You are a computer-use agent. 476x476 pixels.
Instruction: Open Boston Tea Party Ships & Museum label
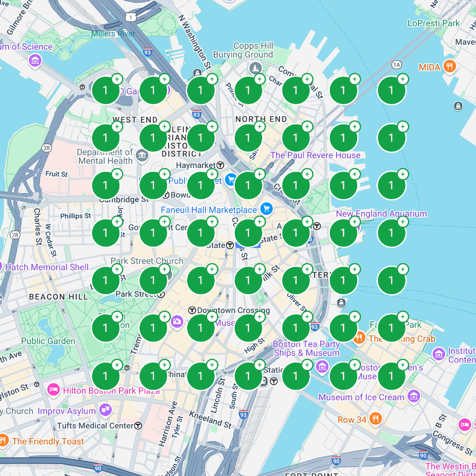coord(306,348)
